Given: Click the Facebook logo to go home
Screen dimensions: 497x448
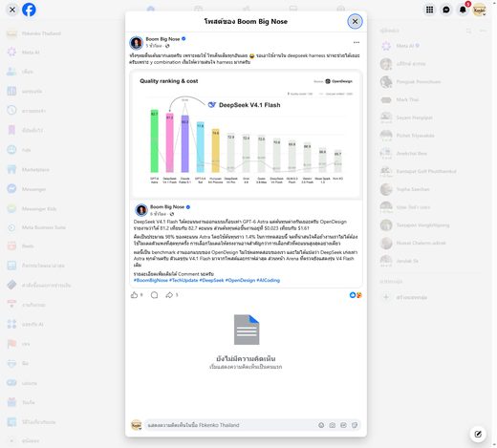Looking at the screenshot, I should pos(29,10).
